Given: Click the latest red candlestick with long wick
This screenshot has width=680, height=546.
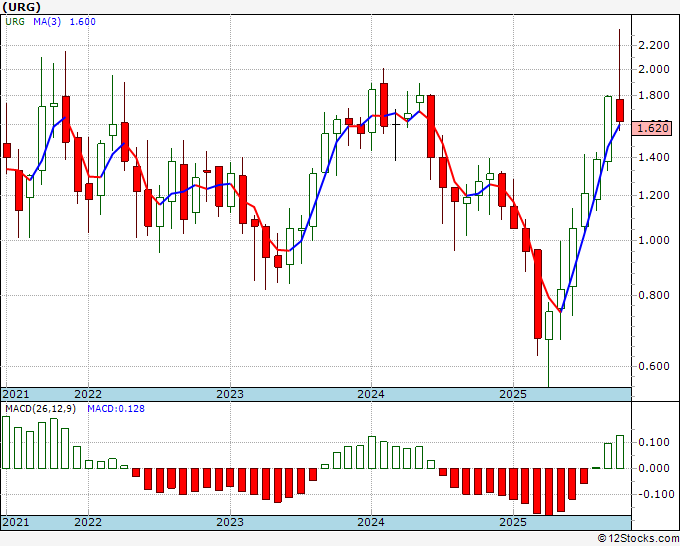Looking at the screenshot, I should coord(620,110).
